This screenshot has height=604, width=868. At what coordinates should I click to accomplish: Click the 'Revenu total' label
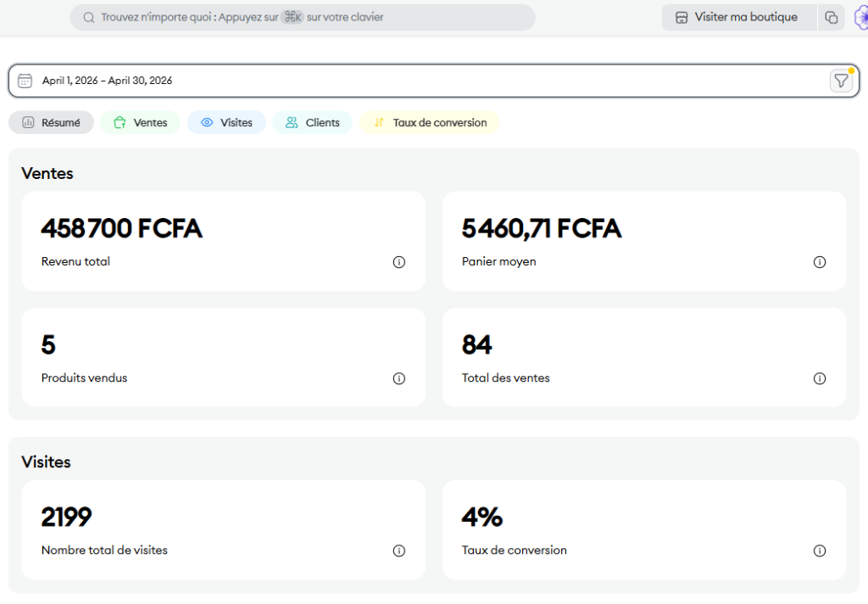[x=75, y=261]
